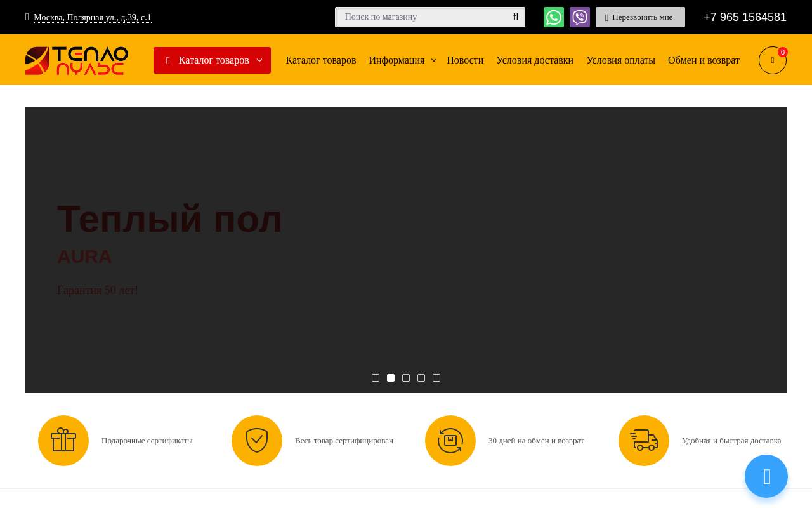The image size is (812, 508).
Task: Expand the red Каталог товаров dropdown
Action: click(x=212, y=60)
